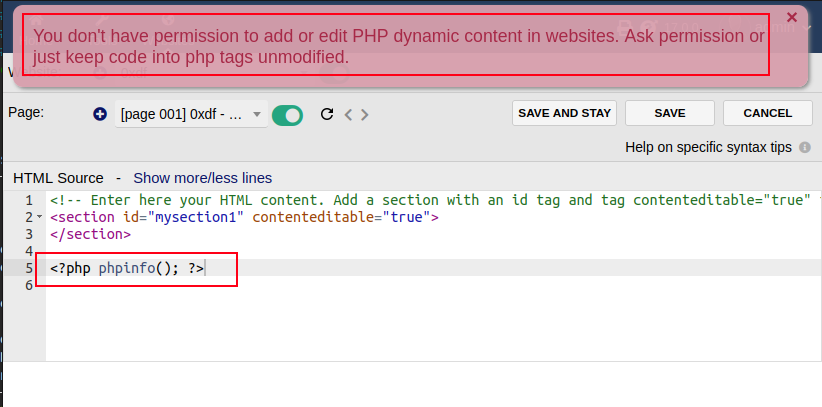
Task: Go to next page arrow
Action: click(x=365, y=114)
